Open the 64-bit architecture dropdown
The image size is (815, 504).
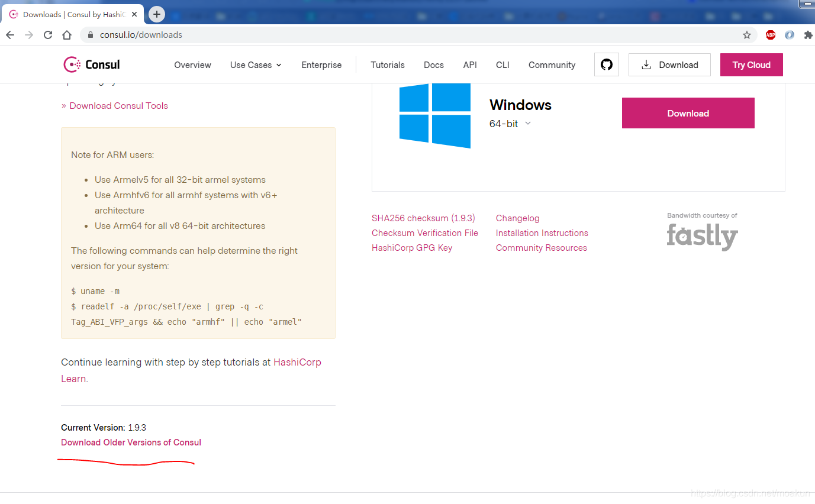click(510, 124)
